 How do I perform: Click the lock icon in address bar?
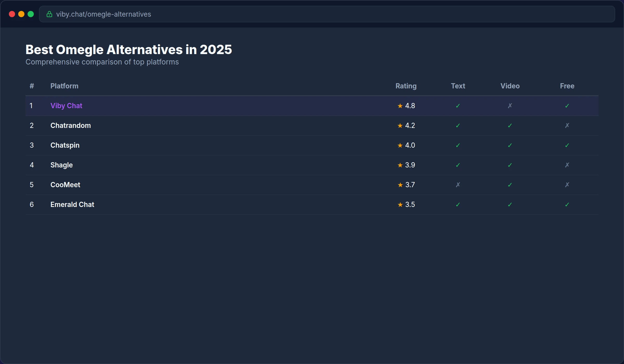(49, 14)
